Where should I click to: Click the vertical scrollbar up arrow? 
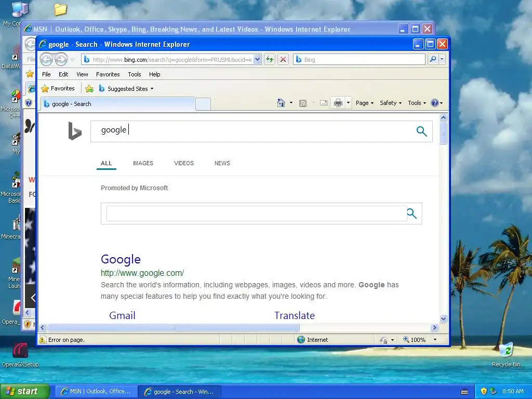pos(443,118)
